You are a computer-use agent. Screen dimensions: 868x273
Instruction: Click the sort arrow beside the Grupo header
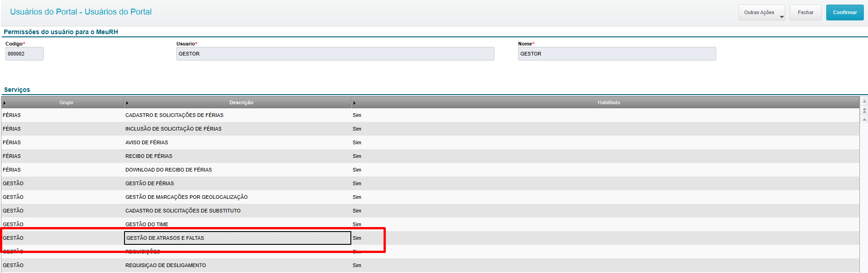[x=5, y=103]
